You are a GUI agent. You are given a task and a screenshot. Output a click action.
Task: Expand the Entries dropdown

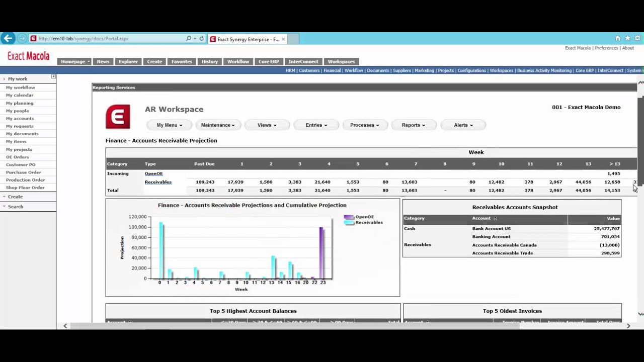[316, 125]
